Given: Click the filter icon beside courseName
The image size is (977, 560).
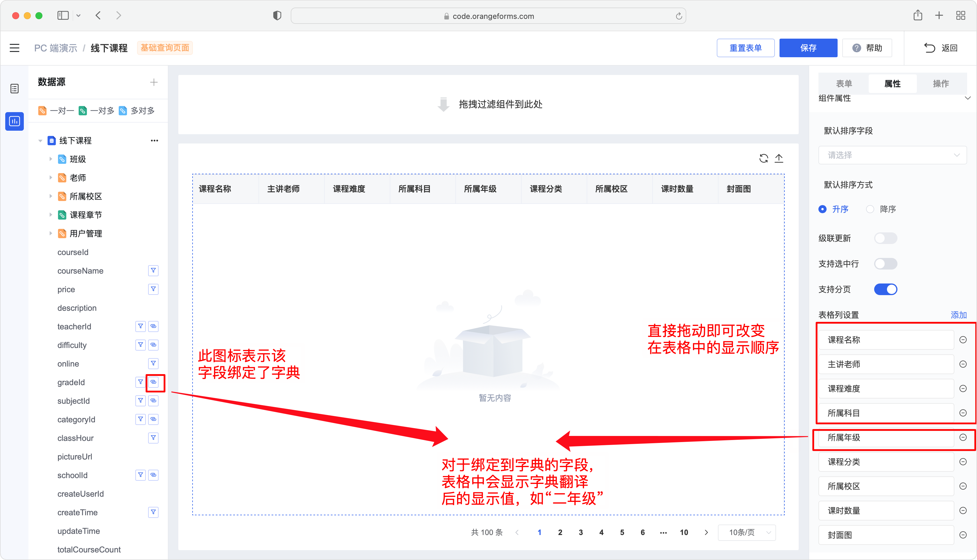Looking at the screenshot, I should pos(153,271).
